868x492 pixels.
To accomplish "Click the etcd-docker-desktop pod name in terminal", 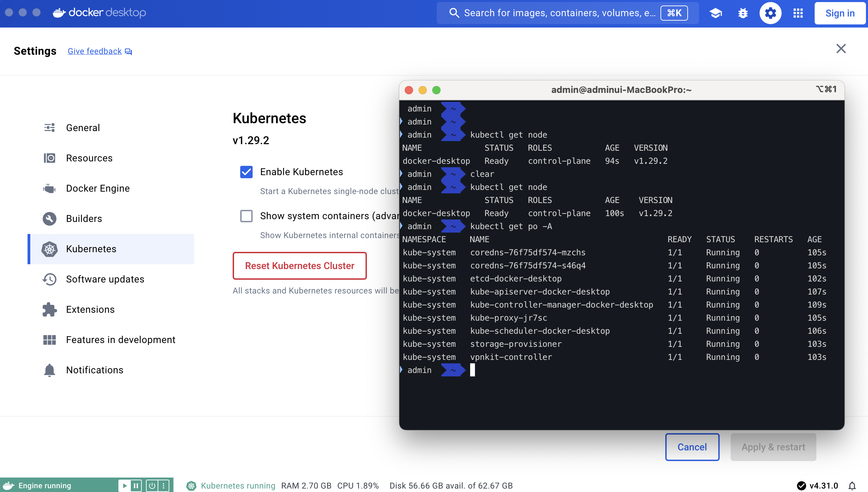I will 516,278.
